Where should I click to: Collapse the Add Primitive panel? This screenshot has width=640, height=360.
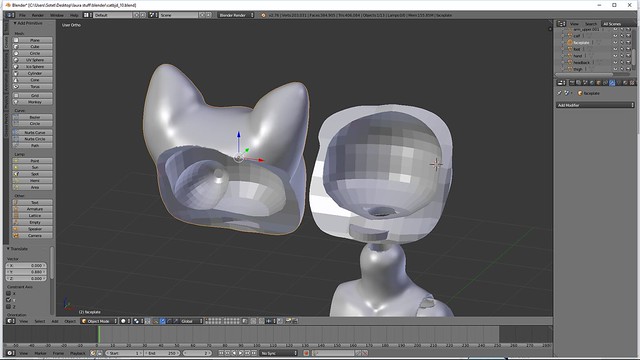[x=15, y=23]
